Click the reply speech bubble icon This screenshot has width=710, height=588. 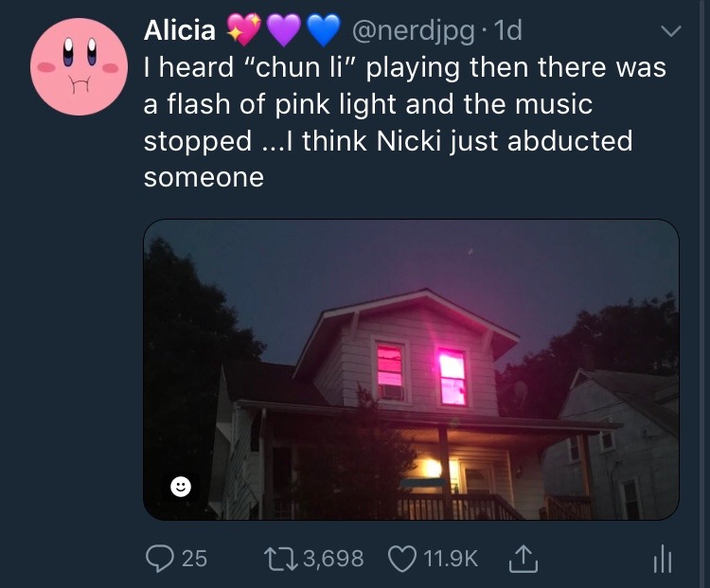[159, 558]
